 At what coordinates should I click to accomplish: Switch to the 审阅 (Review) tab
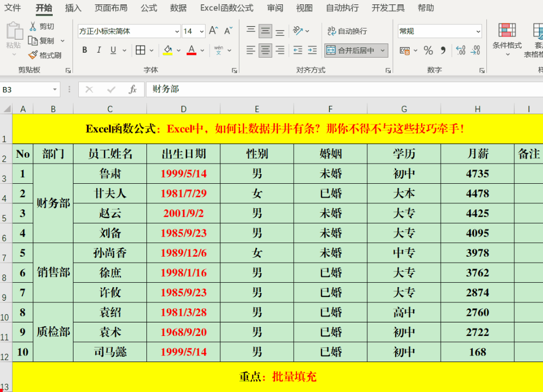pyautogui.click(x=275, y=8)
